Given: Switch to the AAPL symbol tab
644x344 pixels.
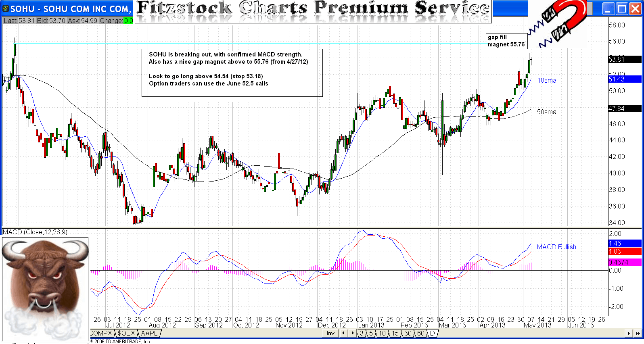Looking at the screenshot, I should (x=149, y=333).
